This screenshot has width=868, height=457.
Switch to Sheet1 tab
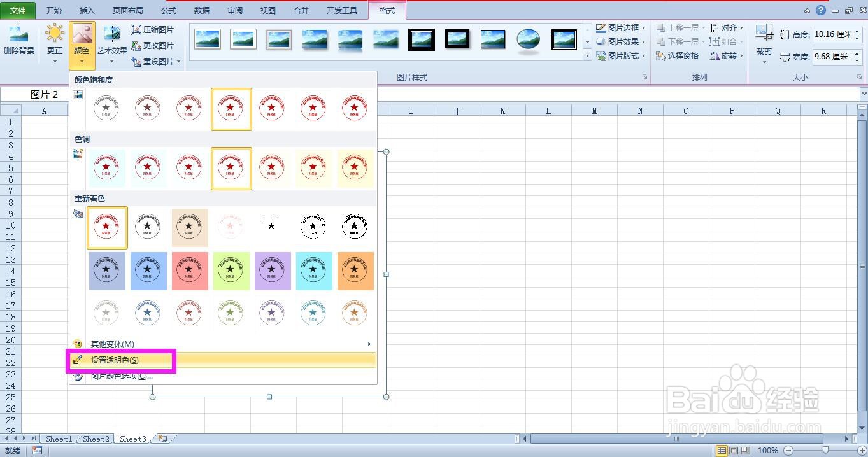[x=59, y=439]
